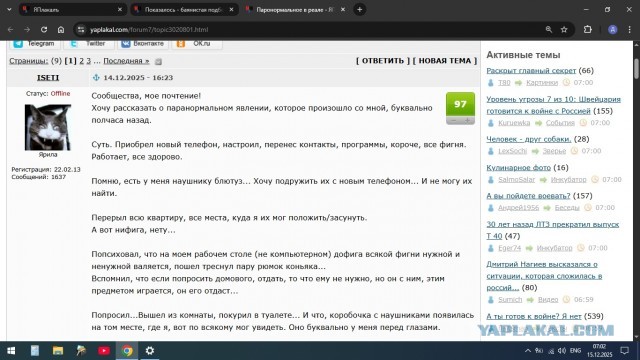Open topic Дмитрий Нагиев высказался
The image size is (640, 360).
[x=544, y=276]
